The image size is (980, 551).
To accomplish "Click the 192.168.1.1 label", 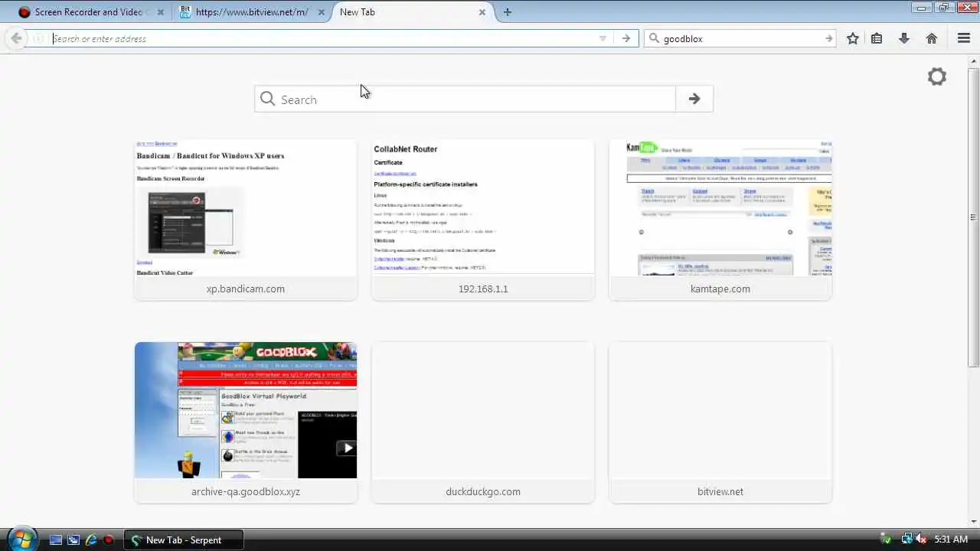I will 483,289.
